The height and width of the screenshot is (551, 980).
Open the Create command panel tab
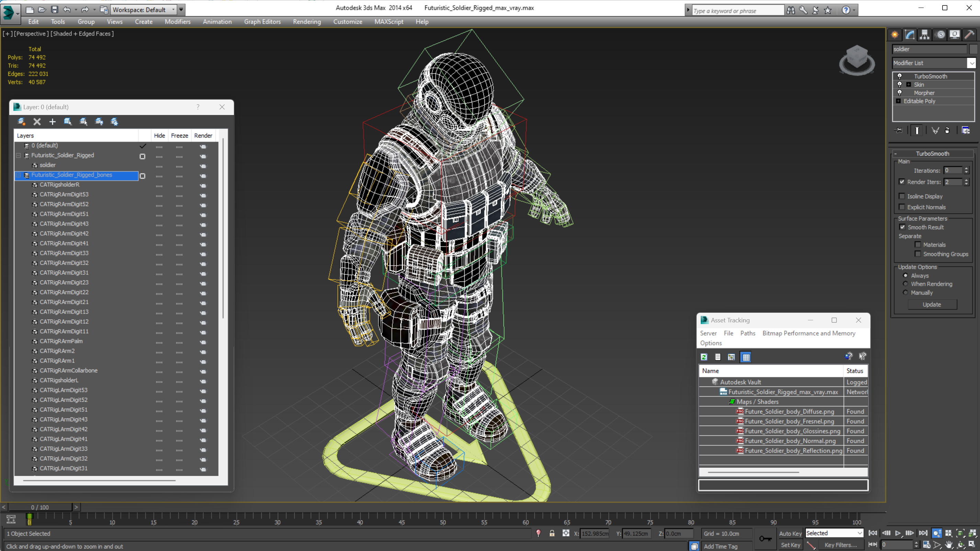tap(895, 35)
